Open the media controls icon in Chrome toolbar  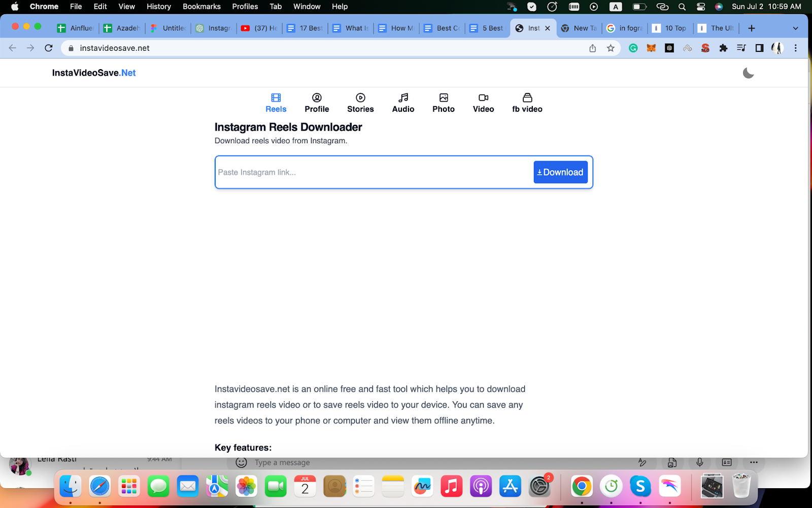741,48
